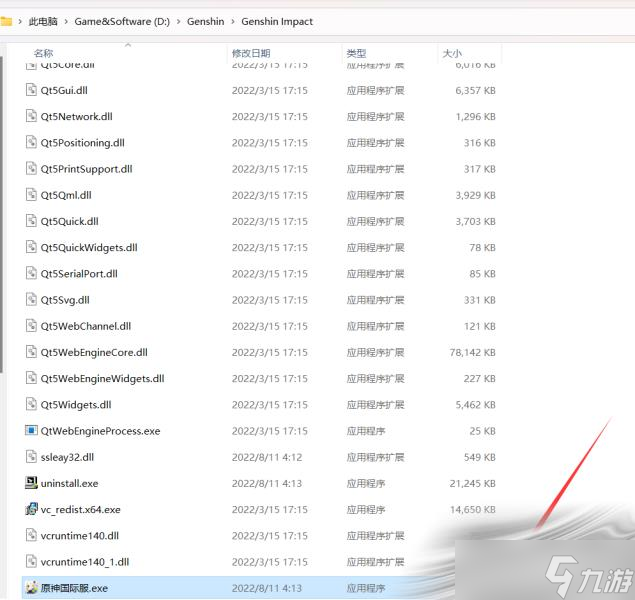Click the folder icon in address bar

click(6, 21)
